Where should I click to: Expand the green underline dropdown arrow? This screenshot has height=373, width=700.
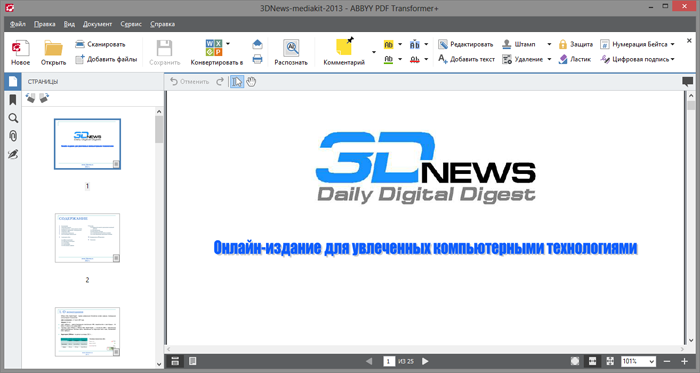pos(400,59)
